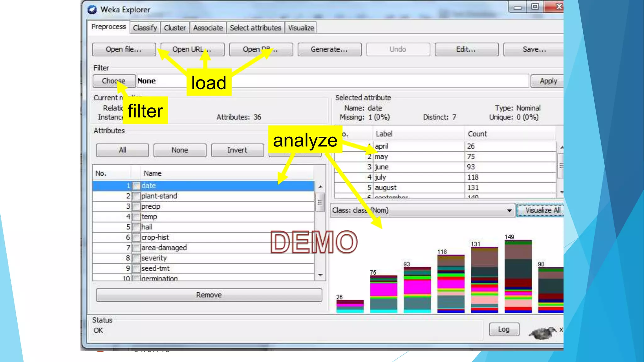This screenshot has height=362, width=644.
Task: Click the Open file... button
Action: click(124, 49)
